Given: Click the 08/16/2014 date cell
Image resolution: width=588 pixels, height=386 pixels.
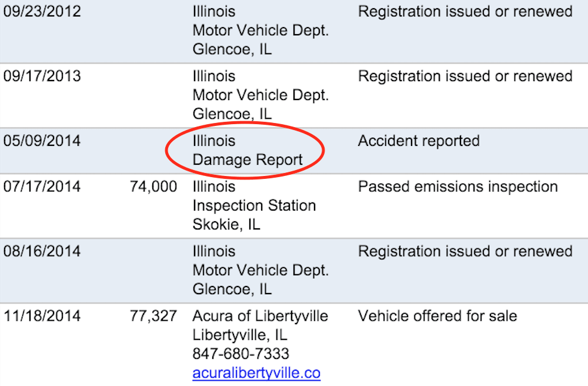Looking at the screenshot, I should point(42,251).
